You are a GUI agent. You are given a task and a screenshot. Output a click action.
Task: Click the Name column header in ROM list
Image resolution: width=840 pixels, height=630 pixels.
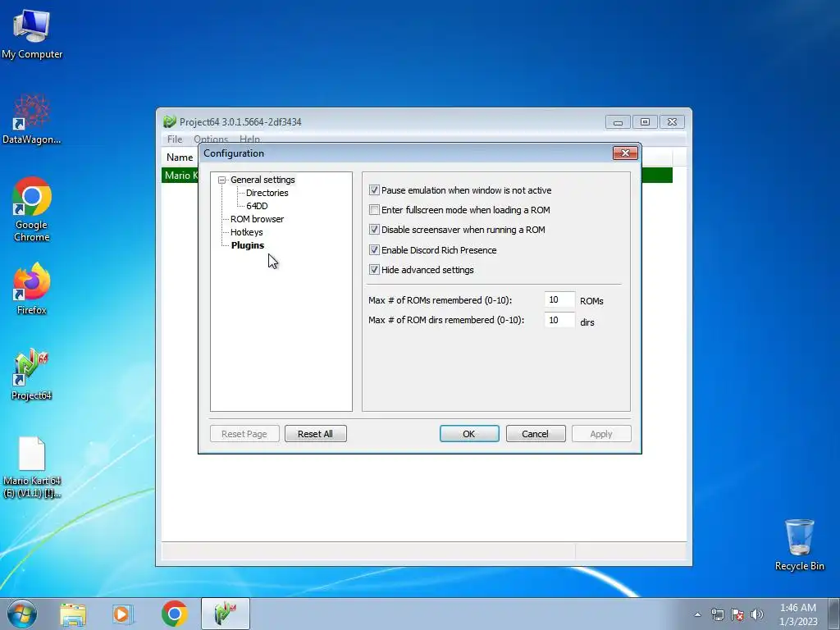180,157
